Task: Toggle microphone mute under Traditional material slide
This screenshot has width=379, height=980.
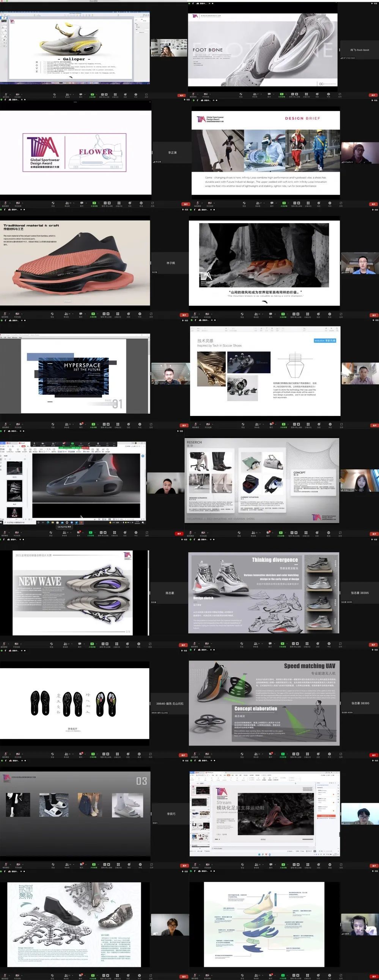Action: click(5, 314)
